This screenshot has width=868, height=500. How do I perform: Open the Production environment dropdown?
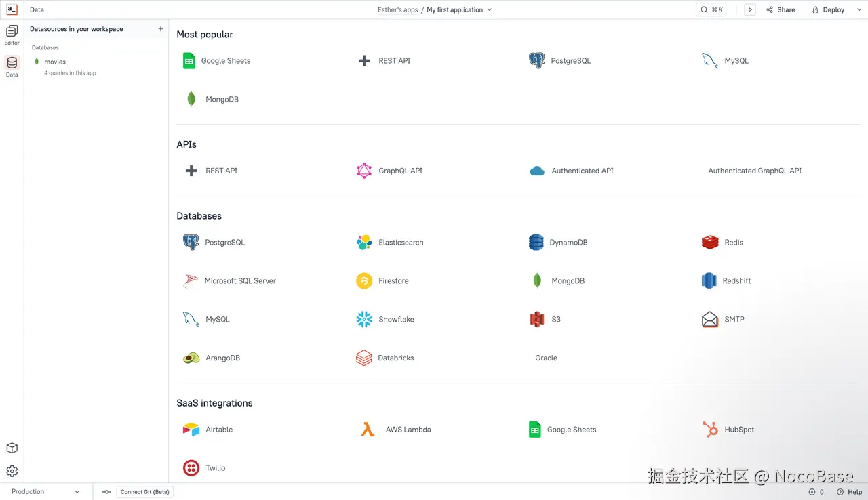(x=44, y=491)
